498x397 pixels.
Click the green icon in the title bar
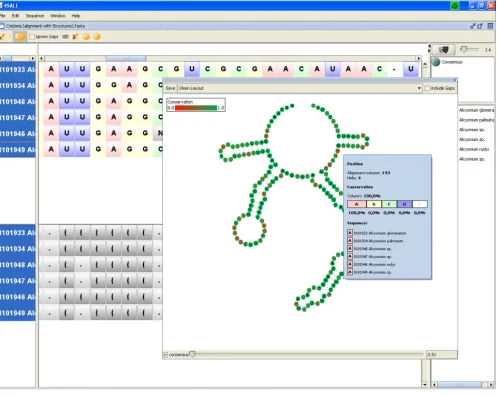click(x=455, y=5)
